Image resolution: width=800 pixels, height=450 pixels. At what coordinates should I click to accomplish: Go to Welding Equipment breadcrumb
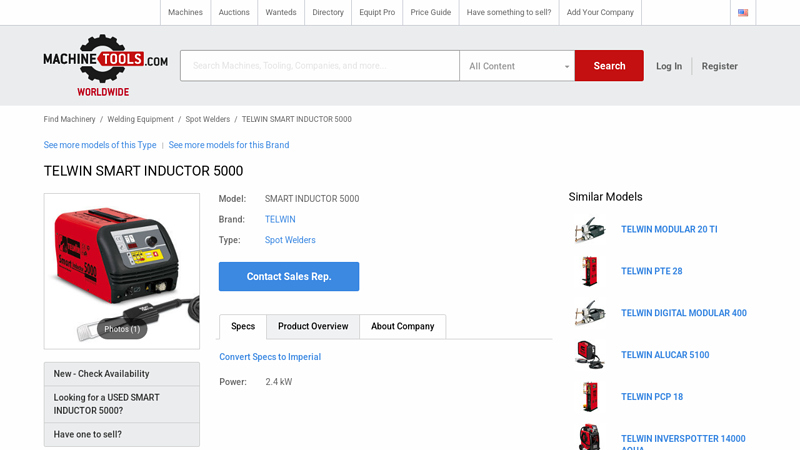(x=140, y=119)
